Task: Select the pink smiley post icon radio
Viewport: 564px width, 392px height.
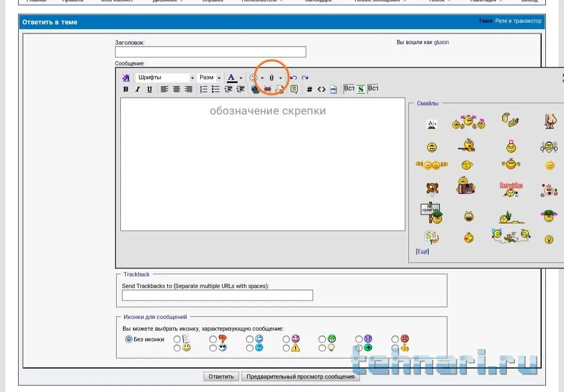Action: coord(286,339)
